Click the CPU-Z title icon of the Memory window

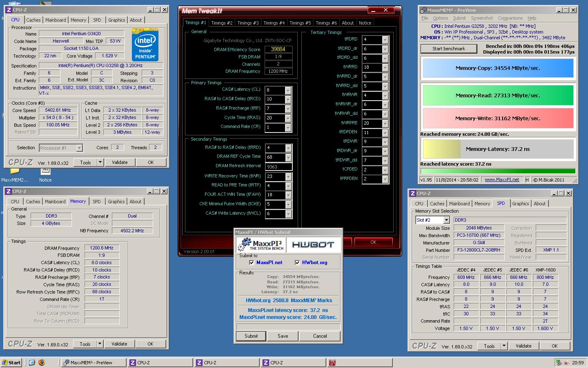(9, 191)
